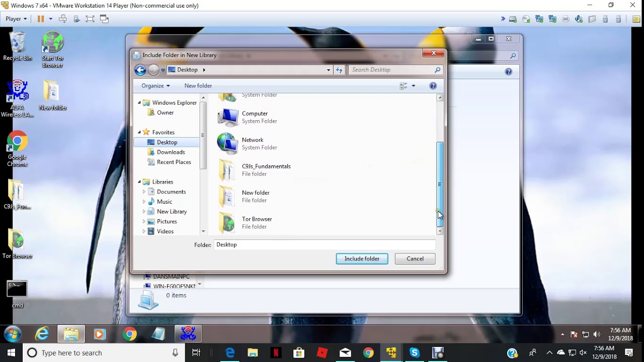Expand the Music library node
The image size is (644, 362).
[144, 202]
